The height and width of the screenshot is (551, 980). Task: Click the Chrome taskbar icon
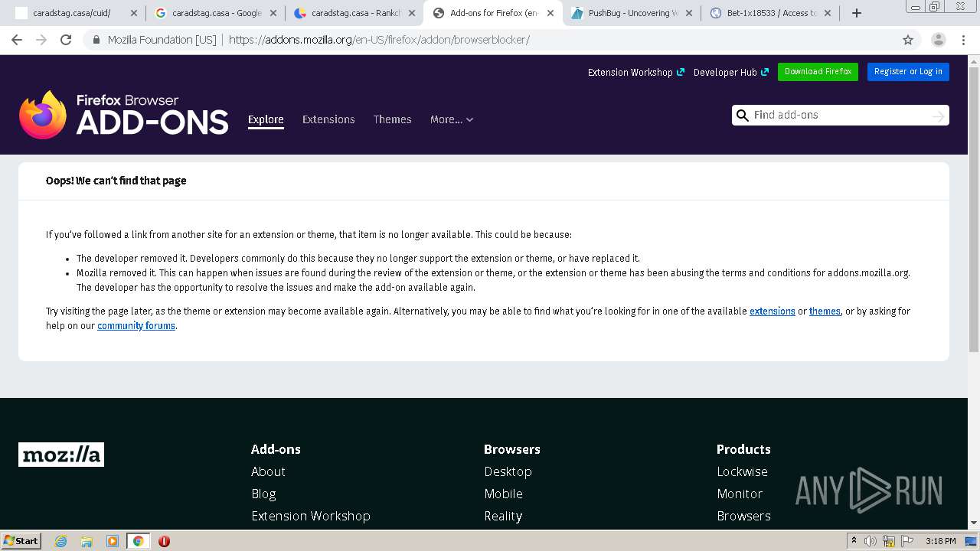point(138,541)
